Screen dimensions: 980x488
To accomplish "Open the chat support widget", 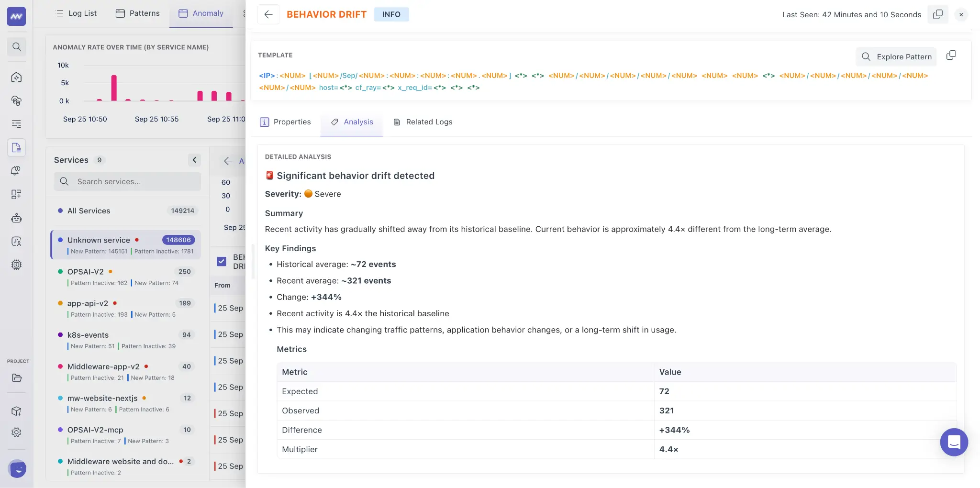I will (x=954, y=442).
